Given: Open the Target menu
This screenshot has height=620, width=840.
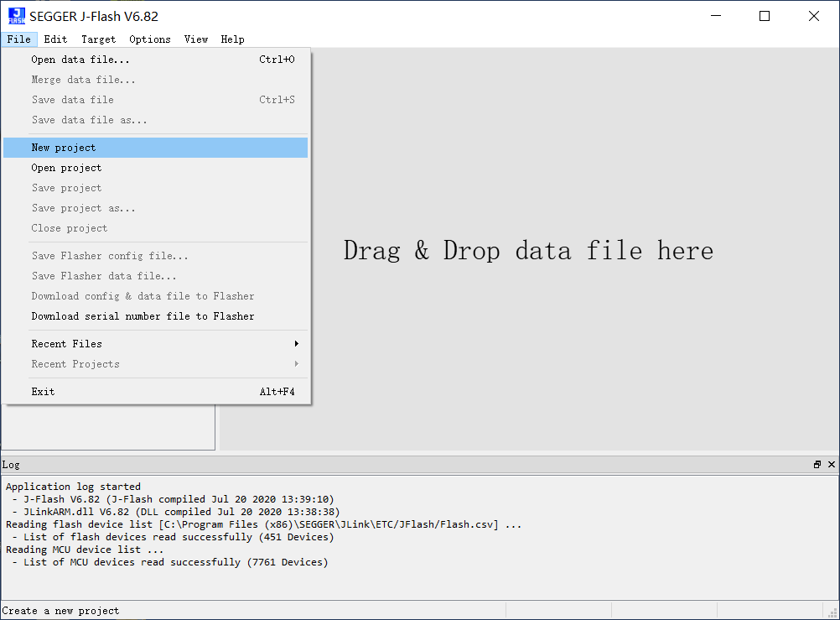Looking at the screenshot, I should 99,39.
